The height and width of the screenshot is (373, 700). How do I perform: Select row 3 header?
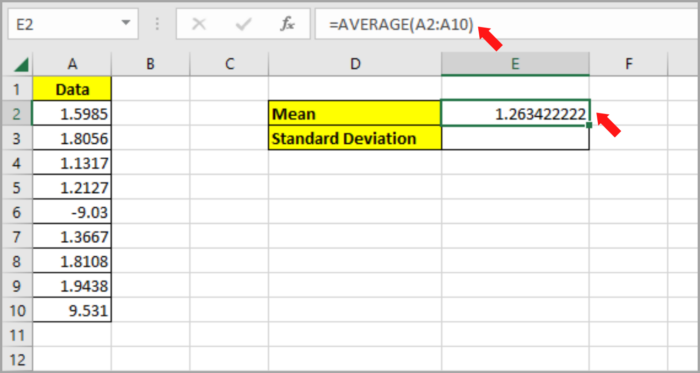point(17,139)
